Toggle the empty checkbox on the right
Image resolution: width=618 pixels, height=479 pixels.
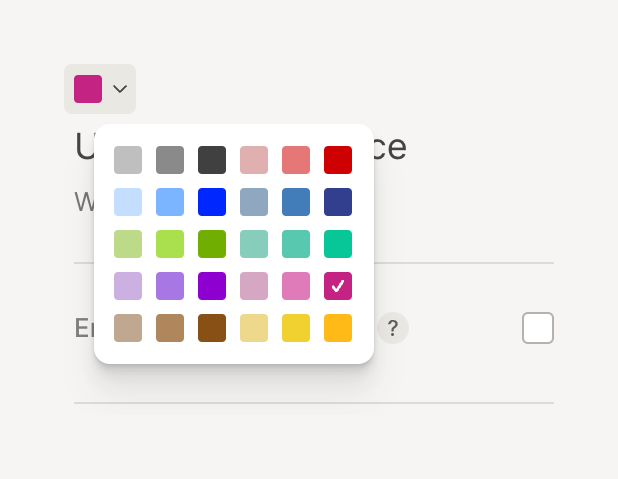pyautogui.click(x=538, y=328)
